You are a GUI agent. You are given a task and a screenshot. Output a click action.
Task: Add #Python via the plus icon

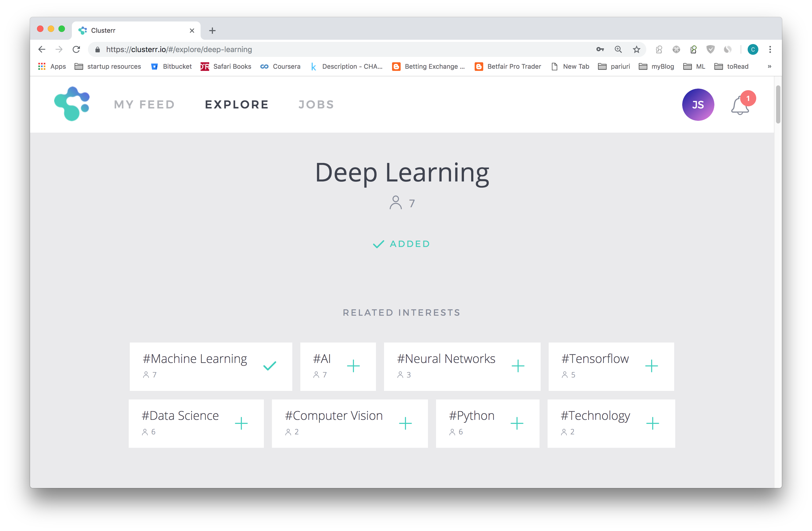[x=516, y=423]
